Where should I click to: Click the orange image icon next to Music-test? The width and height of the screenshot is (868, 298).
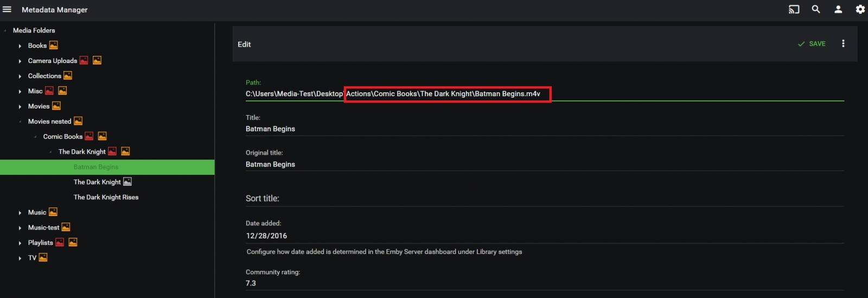coord(66,227)
